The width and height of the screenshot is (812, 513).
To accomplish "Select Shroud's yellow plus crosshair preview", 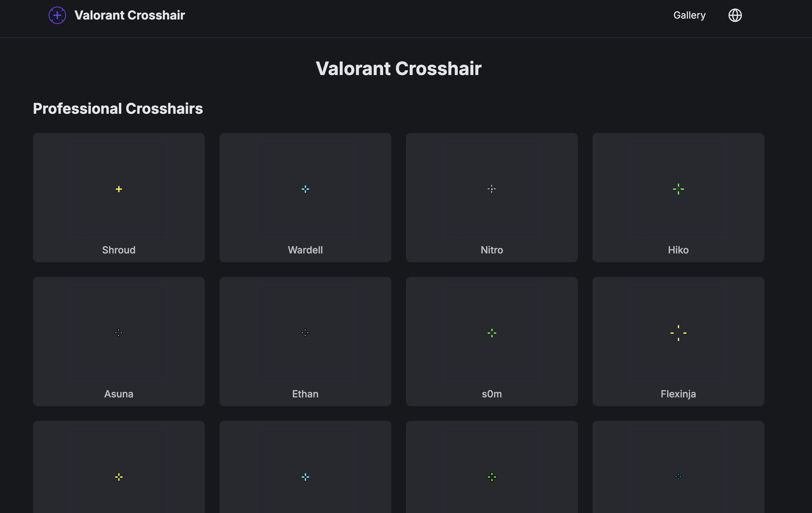I will point(119,189).
